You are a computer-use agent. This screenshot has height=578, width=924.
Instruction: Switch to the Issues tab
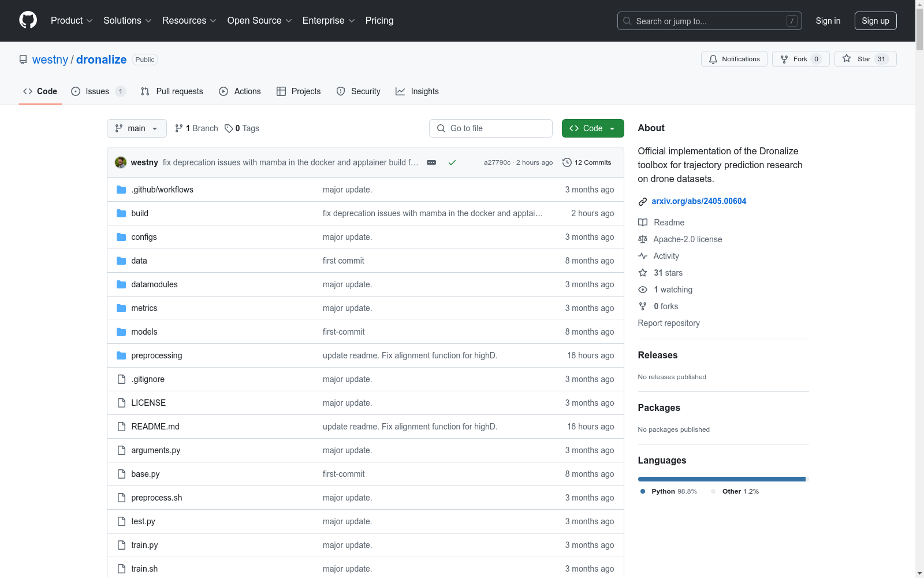[x=98, y=91]
